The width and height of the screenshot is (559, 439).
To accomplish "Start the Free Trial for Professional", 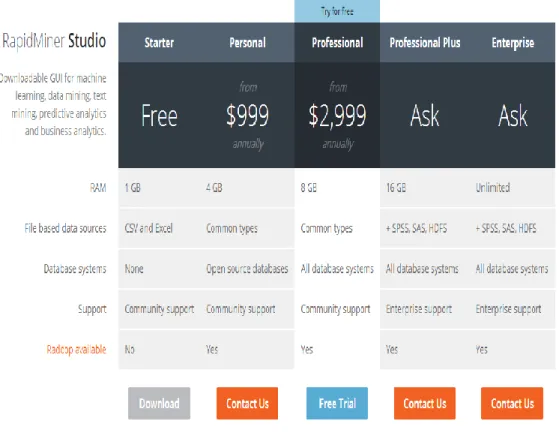I will (337, 403).
